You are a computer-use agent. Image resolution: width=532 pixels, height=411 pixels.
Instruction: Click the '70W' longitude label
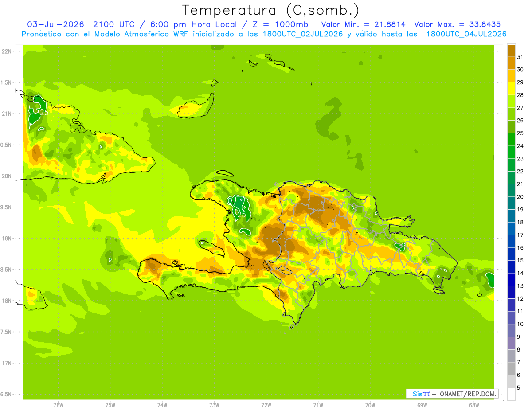click(x=370, y=405)
